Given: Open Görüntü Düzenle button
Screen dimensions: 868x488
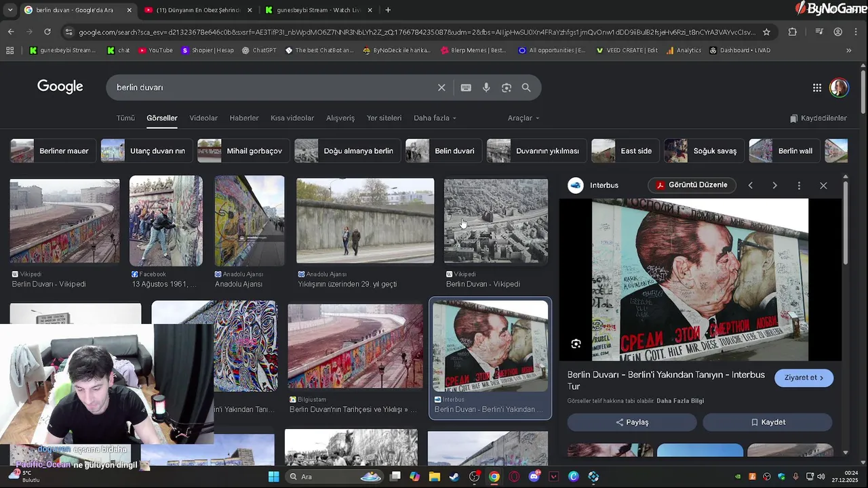Looking at the screenshot, I should point(692,185).
